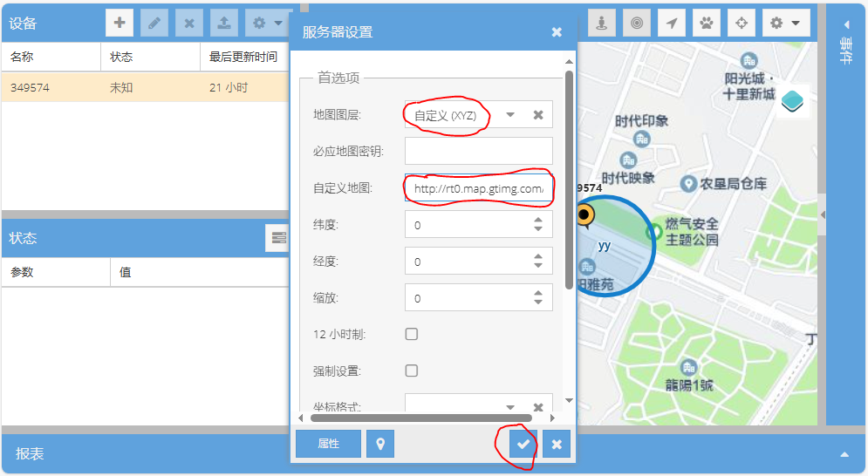The image size is (868, 476).
Task: Cancel dialog with bottom X button
Action: pos(557,444)
